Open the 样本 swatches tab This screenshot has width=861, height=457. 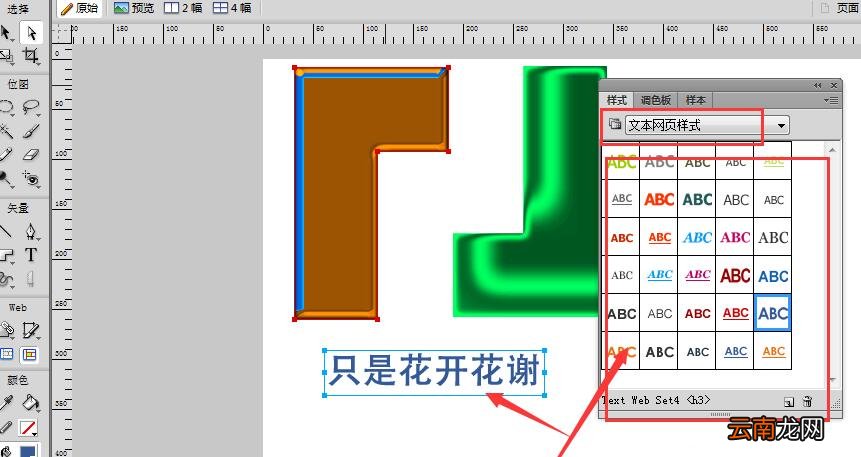[x=695, y=100]
